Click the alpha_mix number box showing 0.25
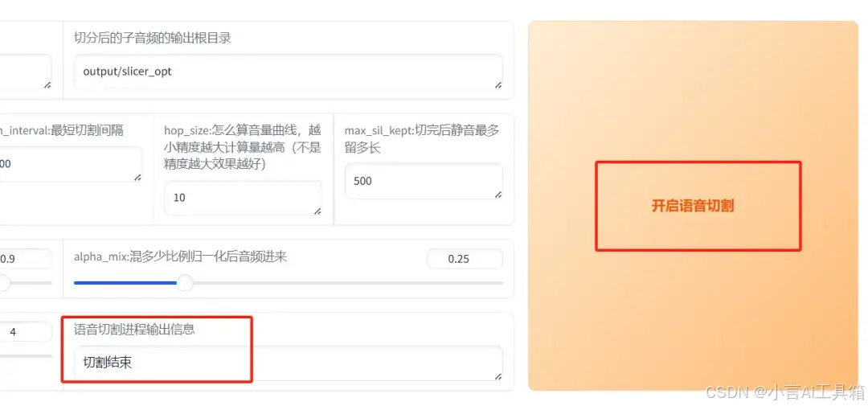This screenshot has width=868, height=406. pyautogui.click(x=465, y=259)
